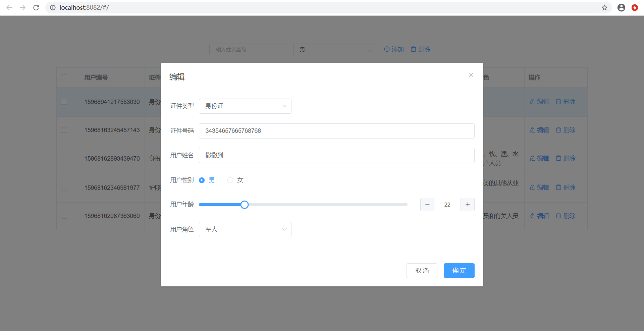Viewport: 644px width, 331px height.
Task: Open the browser profile avatar icon
Action: pyautogui.click(x=621, y=7)
